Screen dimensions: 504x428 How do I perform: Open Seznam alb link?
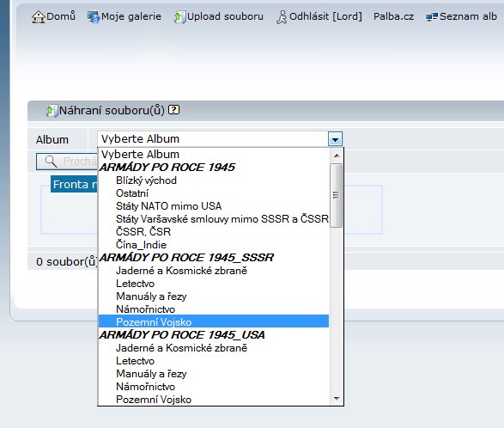pyautogui.click(x=468, y=16)
